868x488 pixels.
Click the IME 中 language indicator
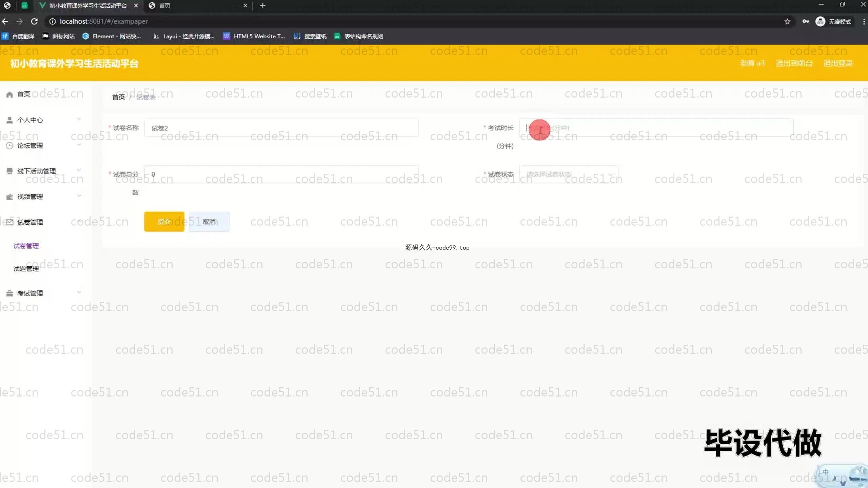825,471
